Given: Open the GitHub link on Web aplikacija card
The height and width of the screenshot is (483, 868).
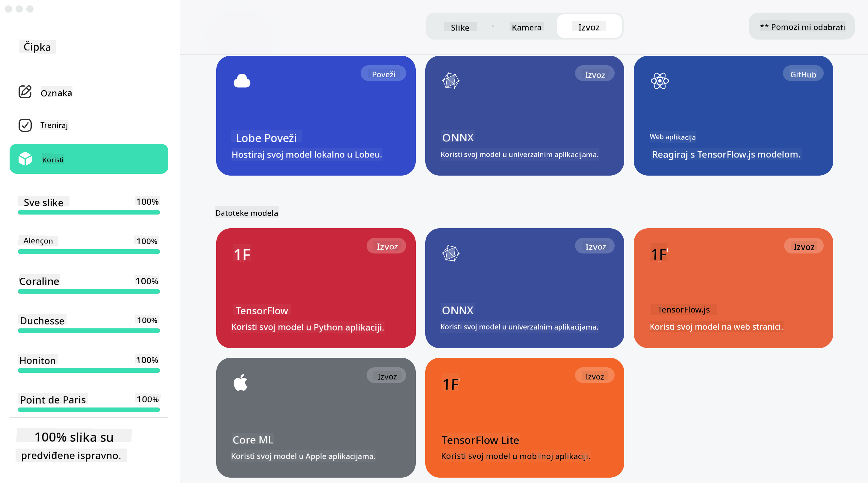Looking at the screenshot, I should click(x=803, y=74).
